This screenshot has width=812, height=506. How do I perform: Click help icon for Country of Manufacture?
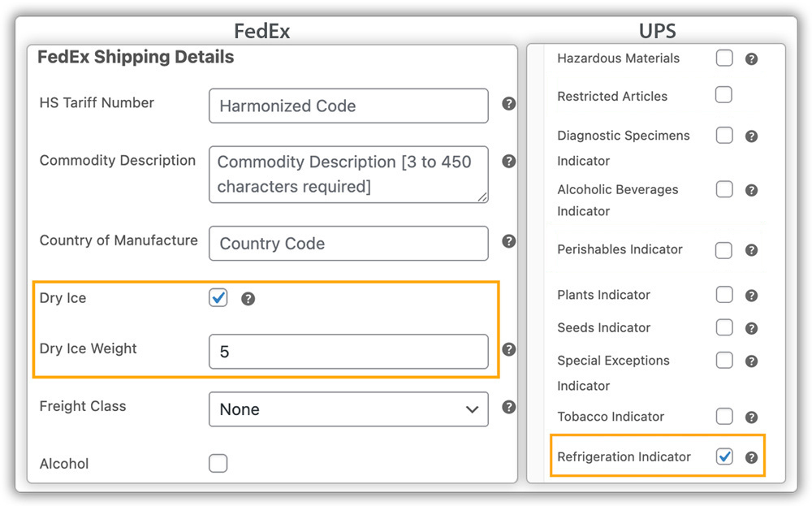[508, 241]
